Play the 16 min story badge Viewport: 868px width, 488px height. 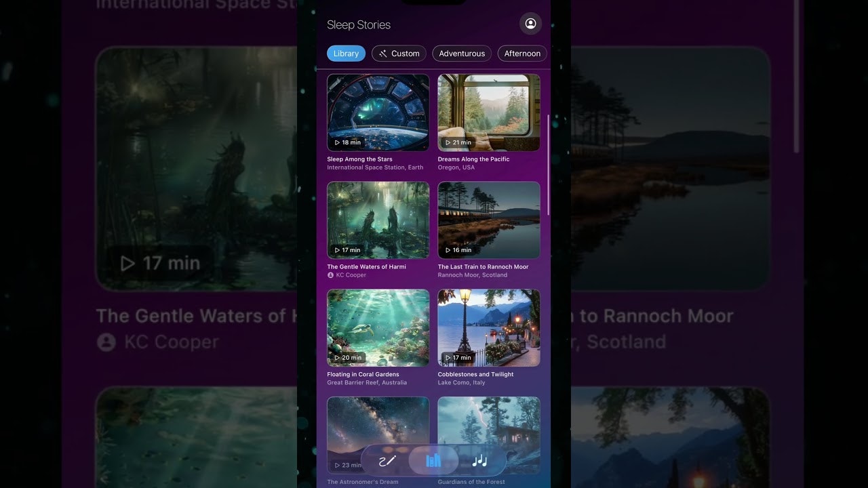coord(458,250)
